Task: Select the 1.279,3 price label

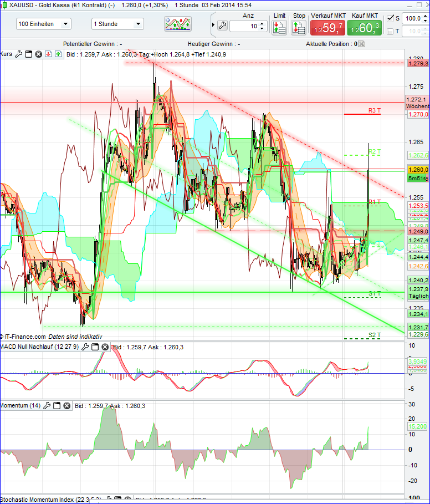Action: [x=418, y=63]
